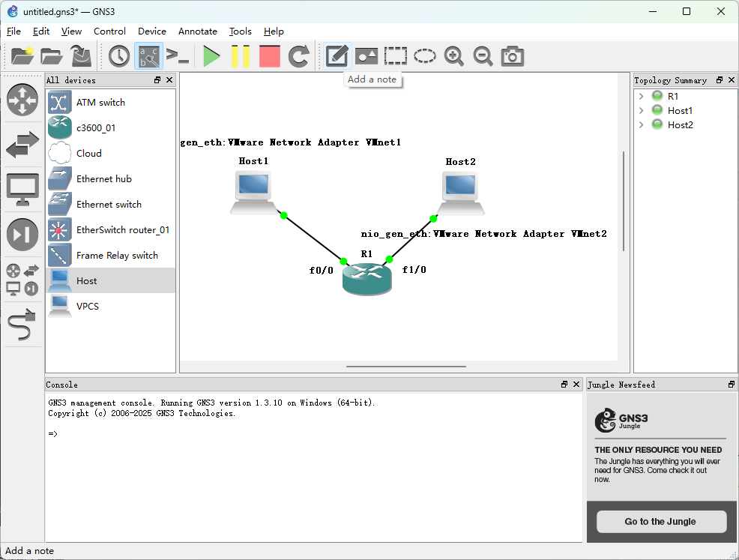Select the draw ellipse tool
Screen dimensions: 739x560
[x=425, y=56]
